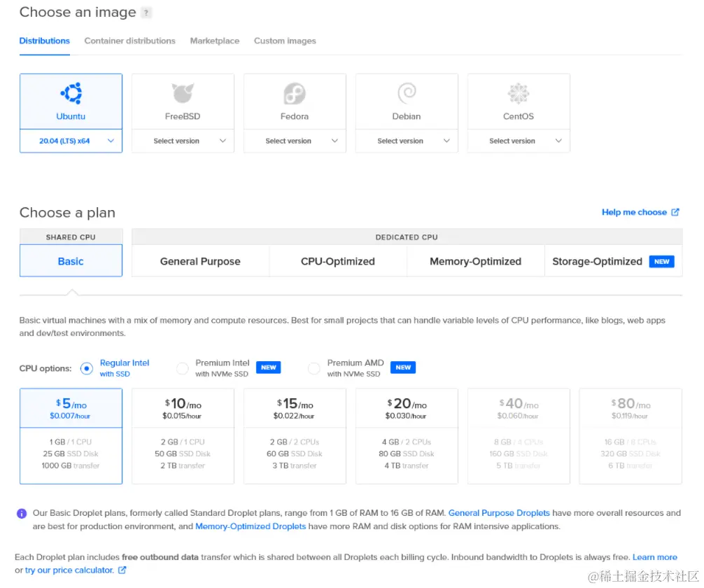This screenshot has width=704, height=588.
Task: Click the help question mark beside Choose an image
Action: (146, 13)
